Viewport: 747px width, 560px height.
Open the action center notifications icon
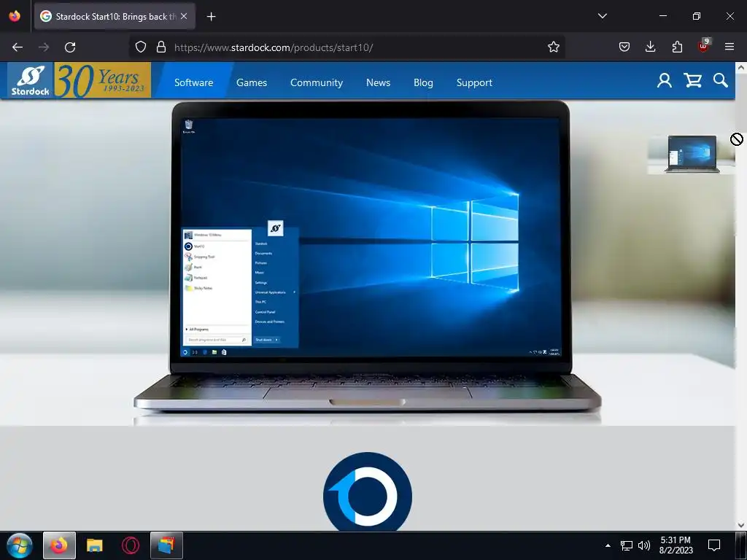click(x=713, y=545)
